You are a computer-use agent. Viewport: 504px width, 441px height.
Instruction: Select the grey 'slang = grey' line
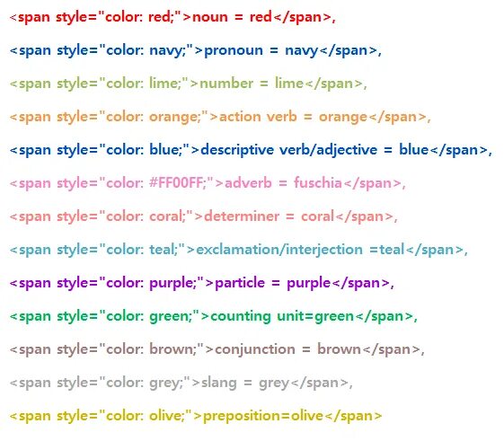(181, 383)
